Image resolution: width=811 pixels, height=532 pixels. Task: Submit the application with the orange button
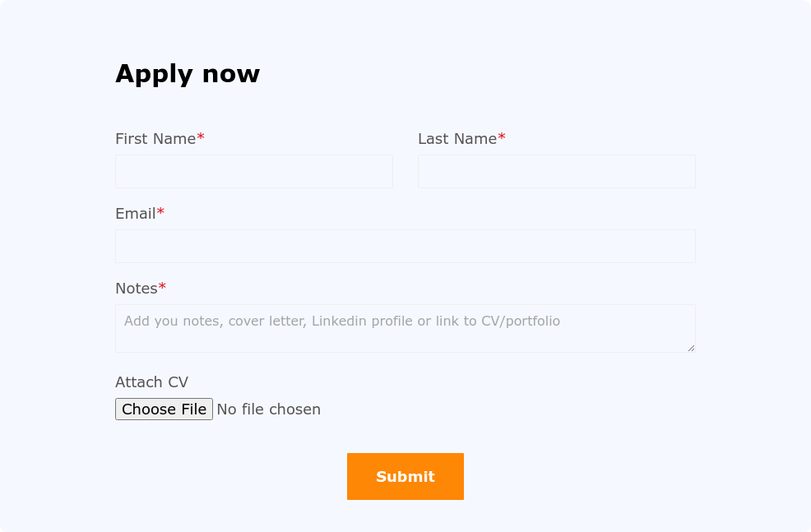(x=405, y=476)
